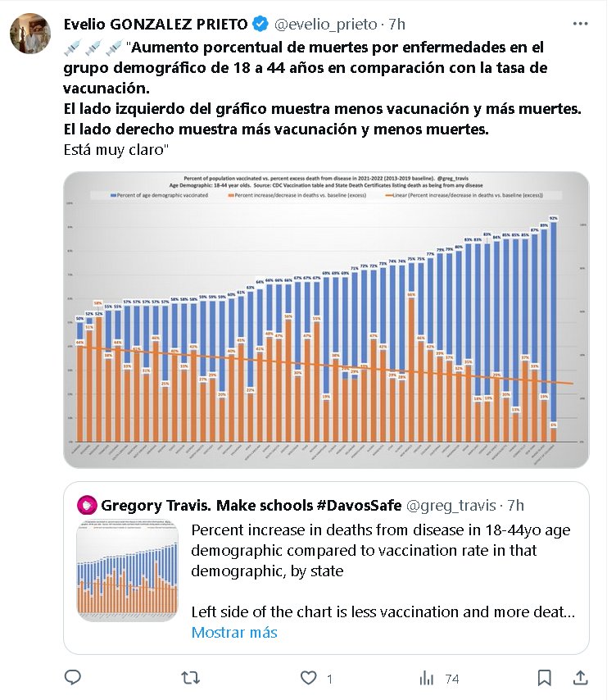Open view analytics bar chart icon
This screenshot has height=700, width=616.
click(x=426, y=678)
